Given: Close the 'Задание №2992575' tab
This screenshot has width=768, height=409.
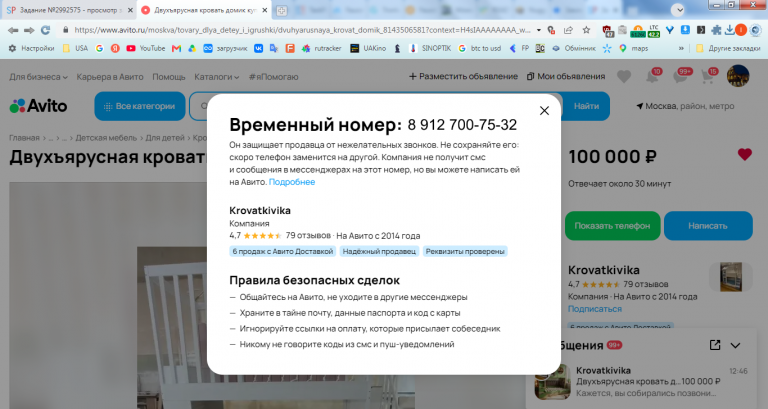Looking at the screenshot, I should (130, 10).
